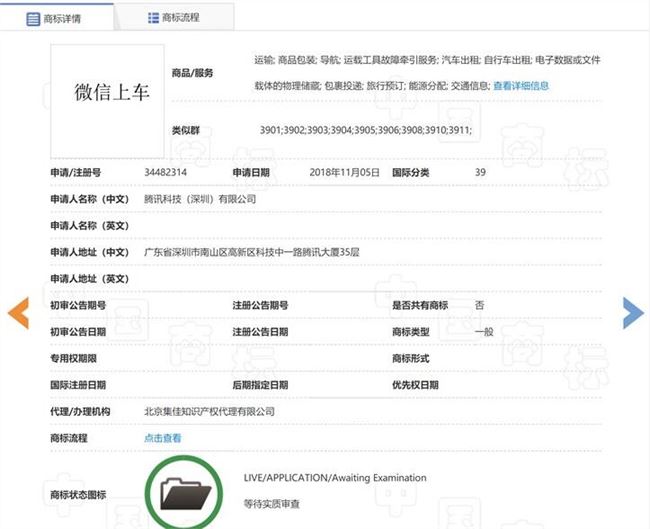Select the 初审公告日期 label
This screenshot has width=650, height=529.
(78, 332)
